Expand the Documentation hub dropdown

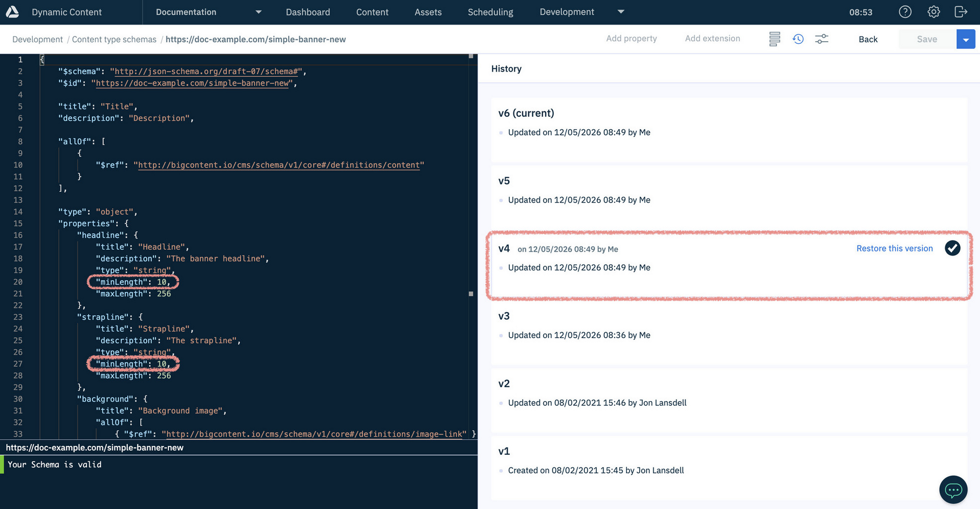click(x=258, y=12)
